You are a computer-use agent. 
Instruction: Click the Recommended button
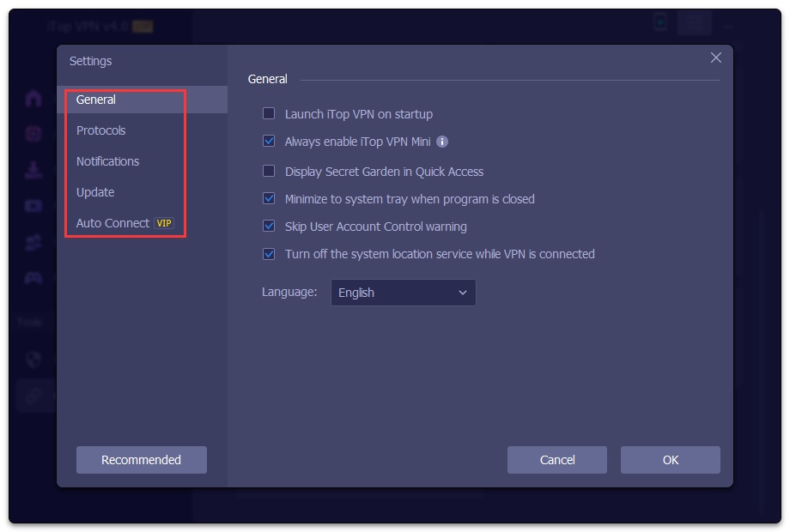point(141,460)
